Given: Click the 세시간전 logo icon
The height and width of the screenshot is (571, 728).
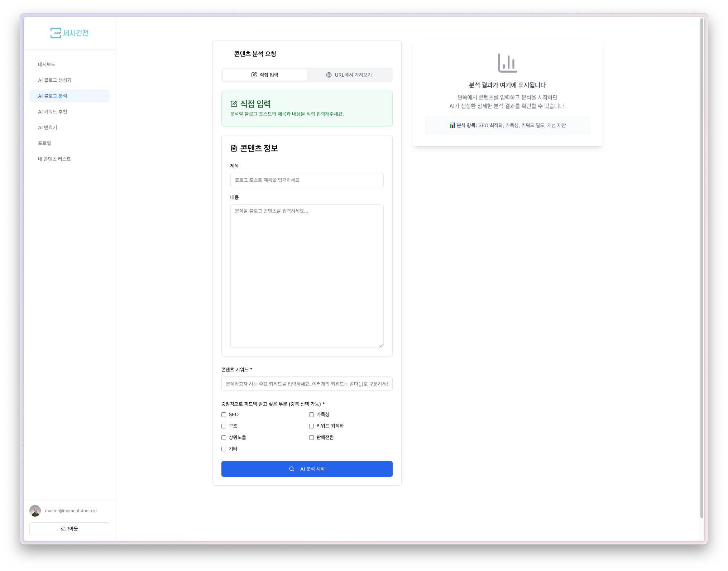Looking at the screenshot, I should click(56, 33).
